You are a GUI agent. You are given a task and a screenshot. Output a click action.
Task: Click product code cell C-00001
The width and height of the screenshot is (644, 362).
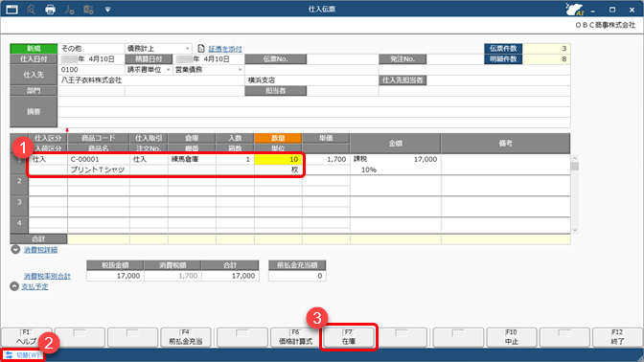pyautogui.click(x=99, y=159)
